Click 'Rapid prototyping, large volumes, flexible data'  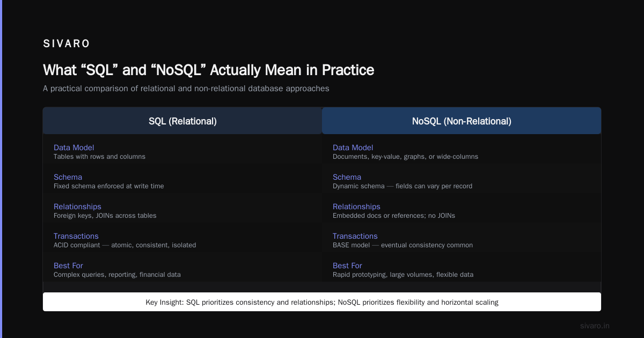click(x=403, y=275)
